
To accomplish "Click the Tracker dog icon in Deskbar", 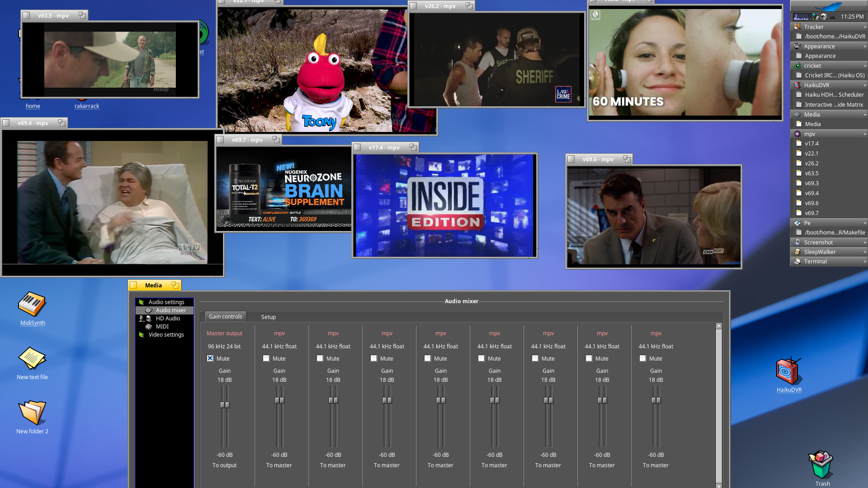I will tap(797, 27).
